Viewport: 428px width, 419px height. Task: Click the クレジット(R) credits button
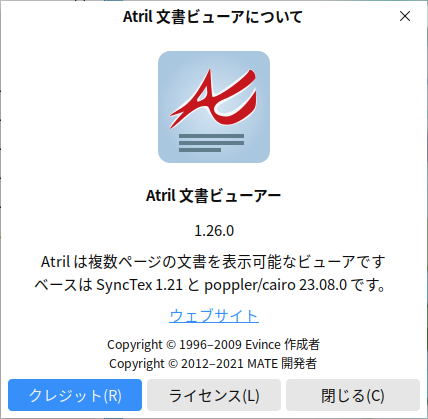pyautogui.click(x=75, y=395)
